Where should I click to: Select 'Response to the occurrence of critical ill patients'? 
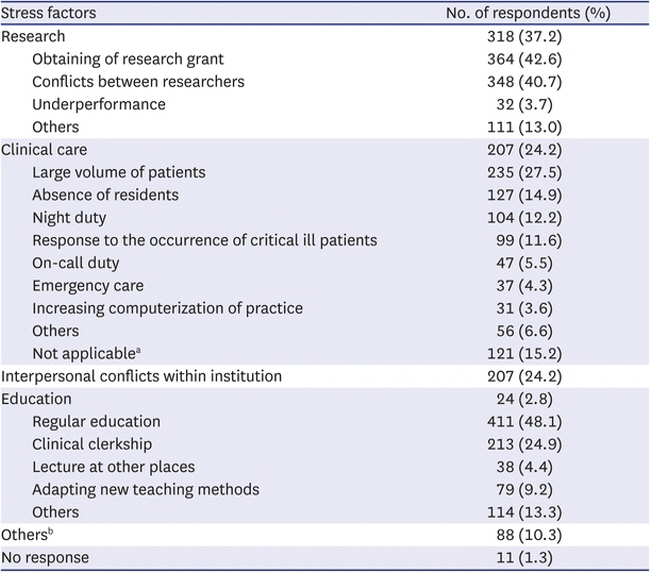(x=205, y=240)
